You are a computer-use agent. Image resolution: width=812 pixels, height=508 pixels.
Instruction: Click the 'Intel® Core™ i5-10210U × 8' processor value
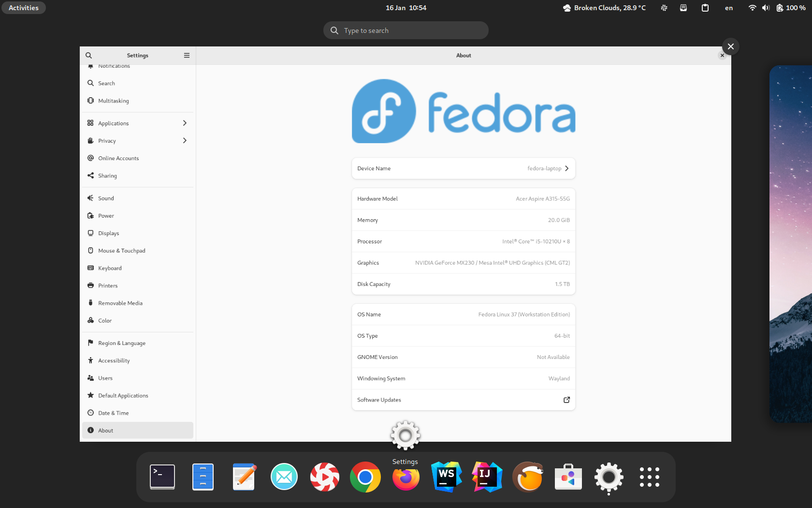tap(536, 241)
